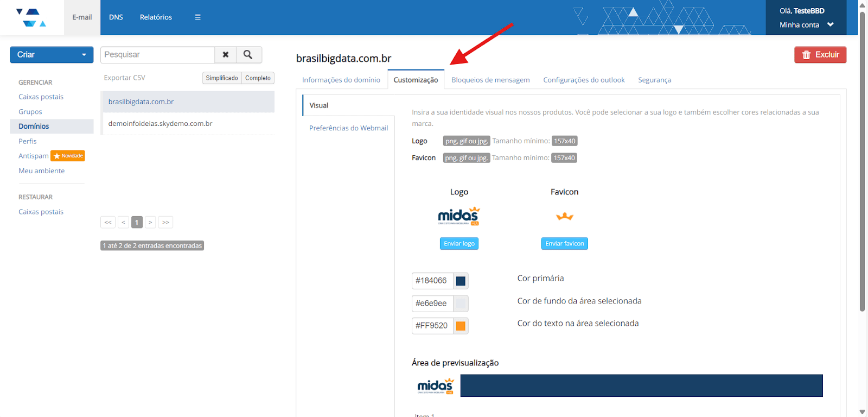868x417 pixels.
Task: Open the hamburger menu in top bar
Action: click(197, 17)
